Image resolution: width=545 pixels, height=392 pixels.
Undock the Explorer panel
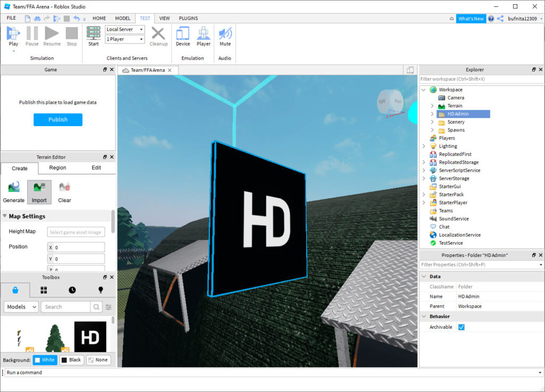pyautogui.click(x=533, y=70)
